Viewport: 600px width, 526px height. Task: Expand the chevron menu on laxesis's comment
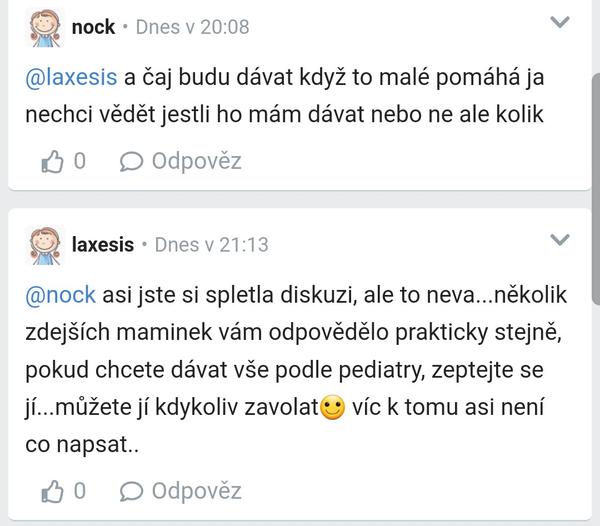pos(562,239)
